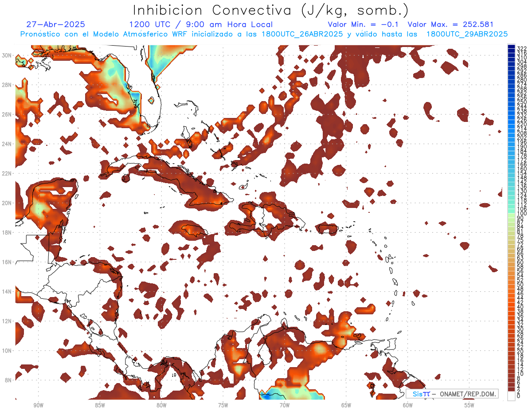Click the white 0 swatch at color scale bottom

click(511, 396)
